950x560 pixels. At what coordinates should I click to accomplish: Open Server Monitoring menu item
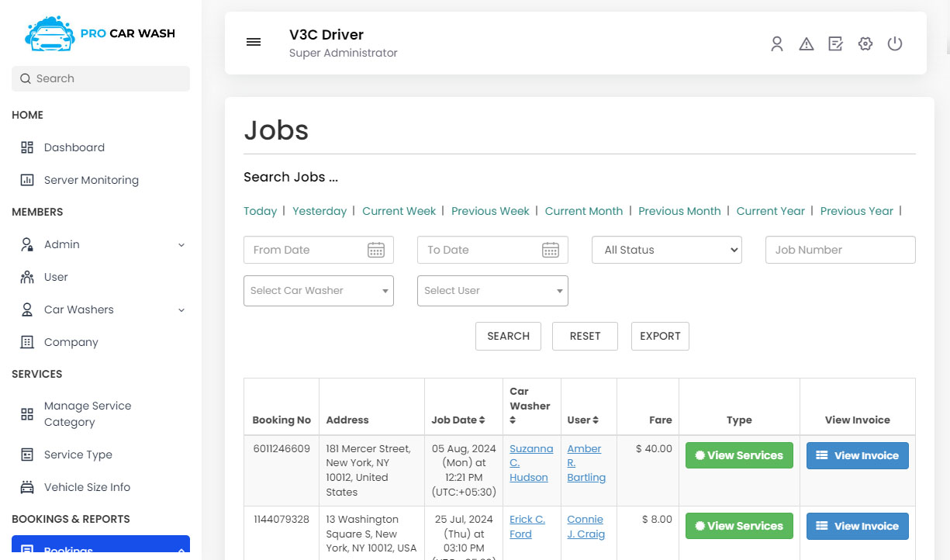tap(92, 180)
